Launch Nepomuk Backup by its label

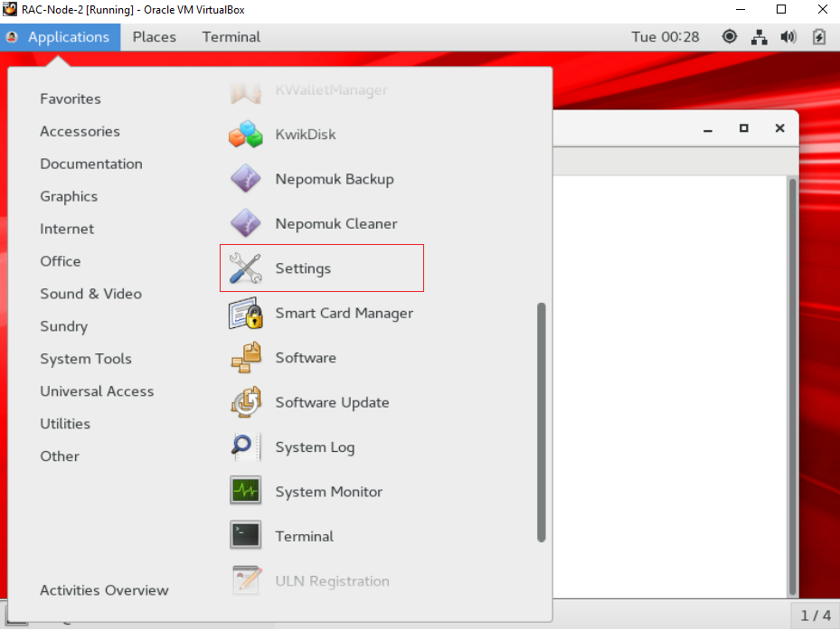click(335, 179)
